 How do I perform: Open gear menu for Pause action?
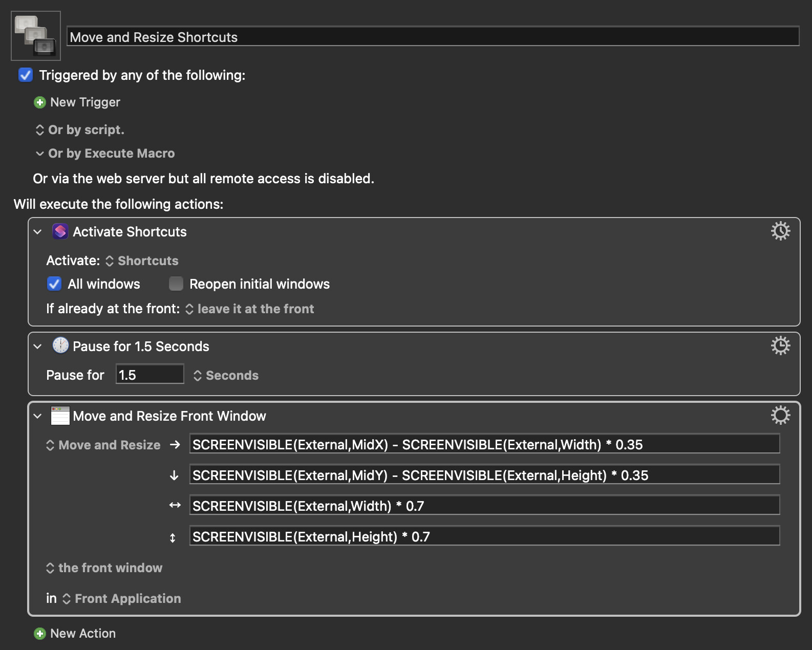(780, 346)
